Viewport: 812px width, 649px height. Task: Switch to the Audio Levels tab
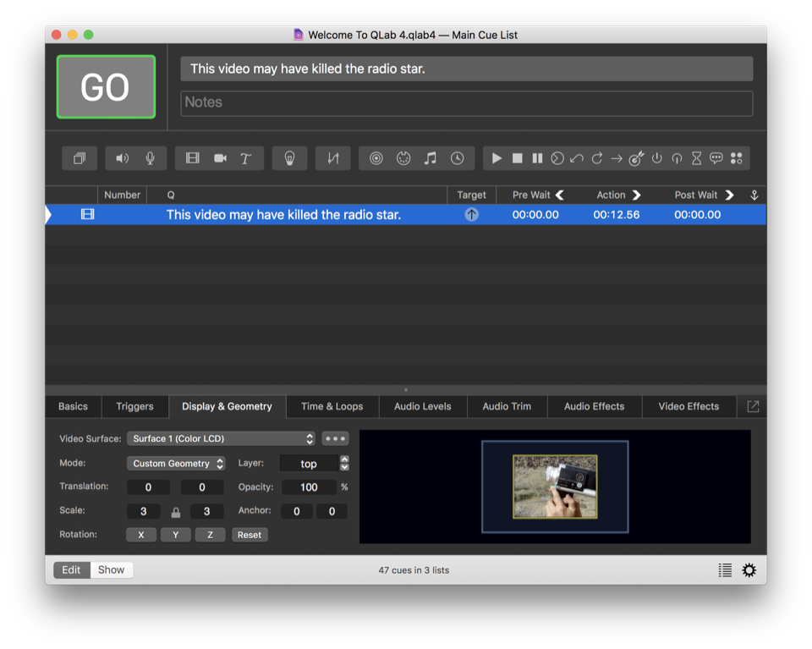pos(422,406)
